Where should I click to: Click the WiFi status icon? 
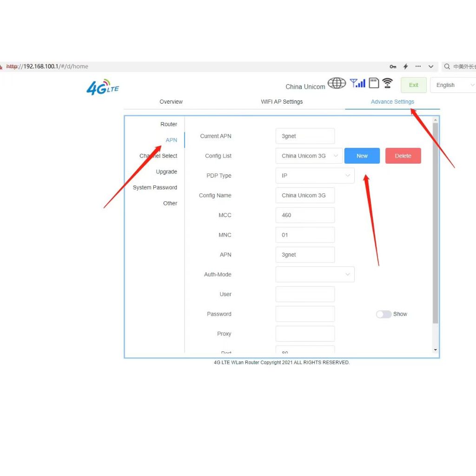coord(387,83)
